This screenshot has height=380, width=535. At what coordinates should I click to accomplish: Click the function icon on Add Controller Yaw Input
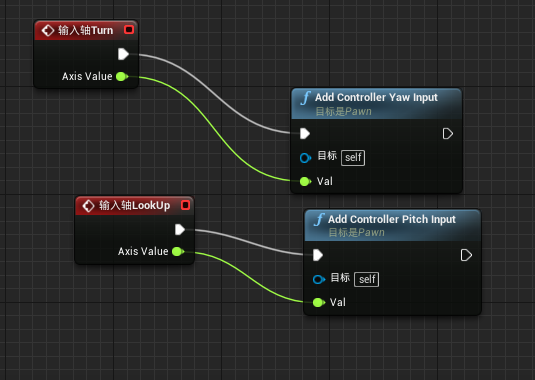[305, 98]
